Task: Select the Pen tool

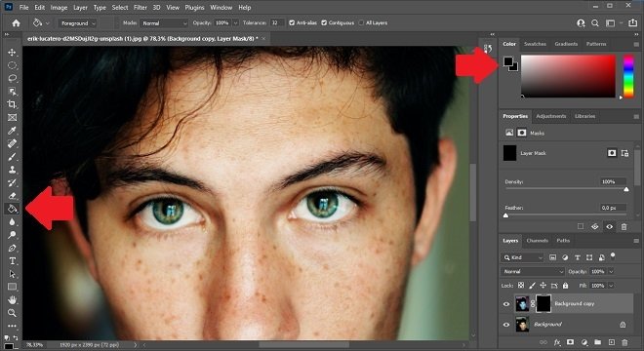Action: point(12,248)
